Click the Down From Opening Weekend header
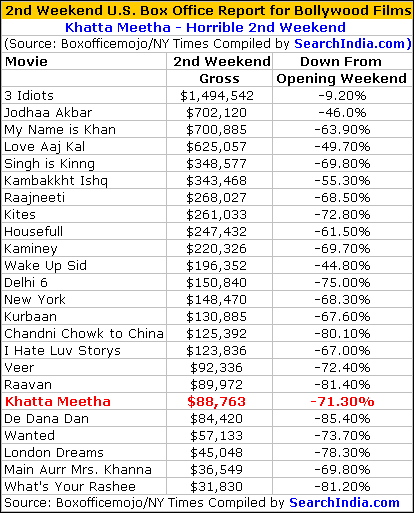414x513 pixels. [x=342, y=70]
